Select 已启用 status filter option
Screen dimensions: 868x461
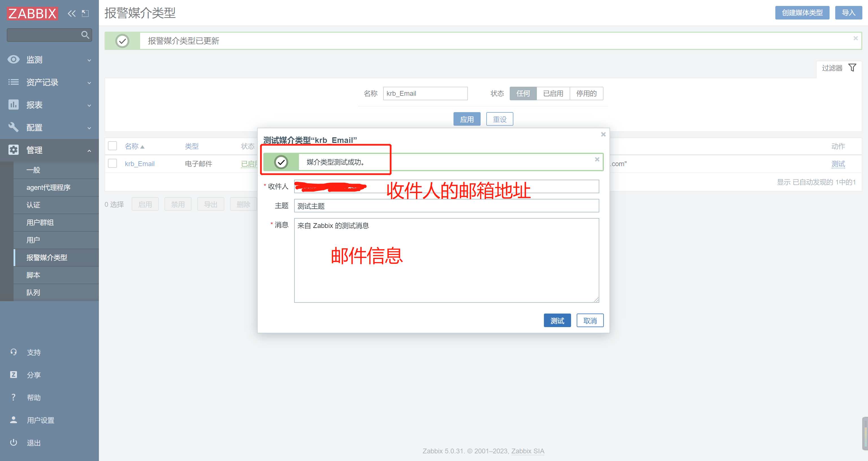tap(553, 93)
